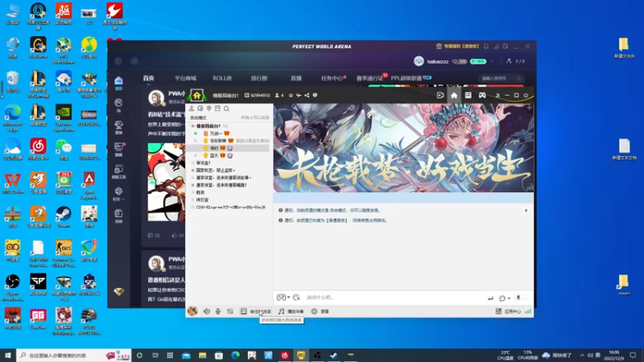Click the user avatar in YY bottom bar
The image size is (644, 362).
[192, 311]
